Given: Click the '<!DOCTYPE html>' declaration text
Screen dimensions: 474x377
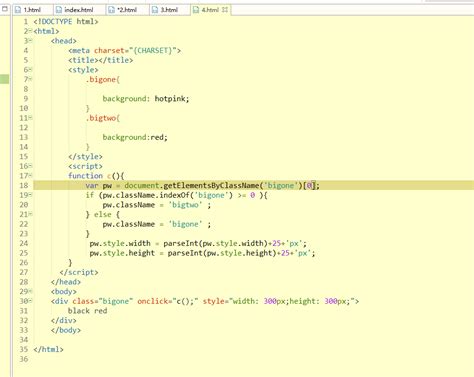Looking at the screenshot, I should pos(66,21).
